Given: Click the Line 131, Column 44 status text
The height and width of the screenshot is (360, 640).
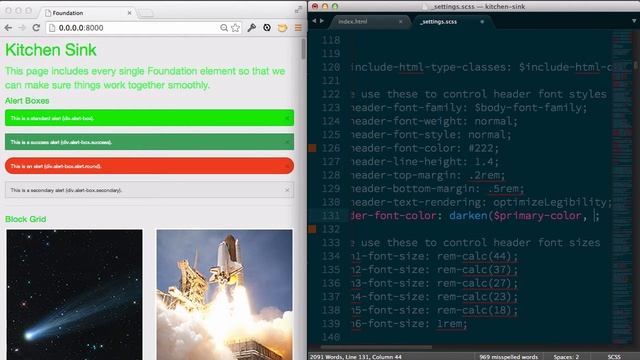Looking at the screenshot, I should (x=374, y=357).
